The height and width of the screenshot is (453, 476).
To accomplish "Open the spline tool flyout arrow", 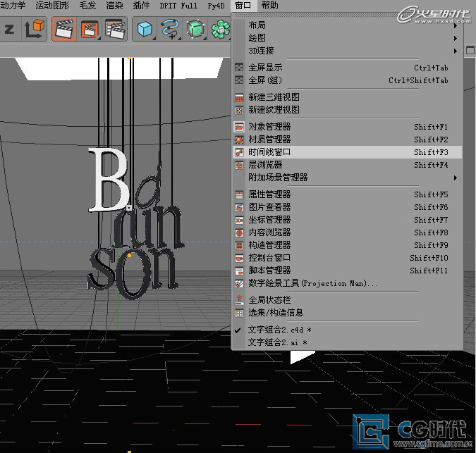I will [x=179, y=39].
